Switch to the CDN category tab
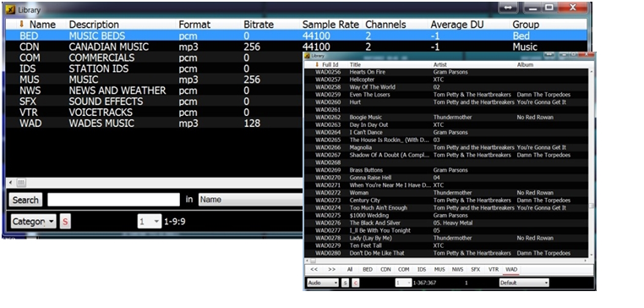Viewport: 644px width, 308px height. click(385, 270)
